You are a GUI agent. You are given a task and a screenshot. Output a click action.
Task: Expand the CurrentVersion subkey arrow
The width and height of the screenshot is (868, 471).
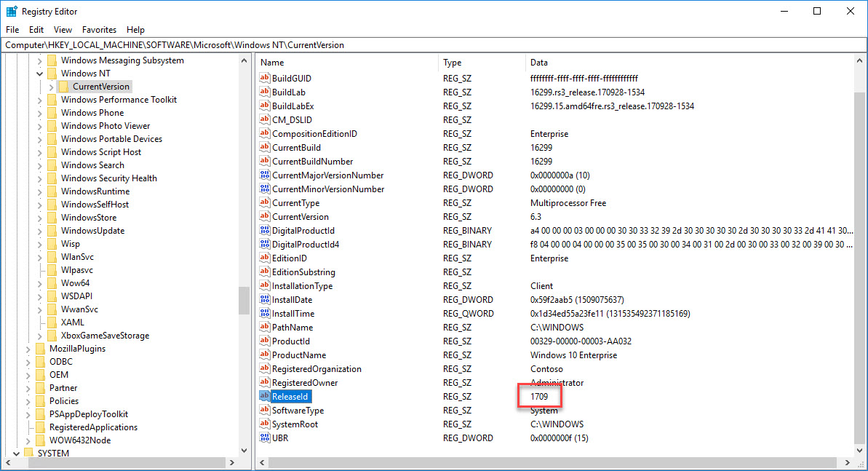pyautogui.click(x=51, y=87)
